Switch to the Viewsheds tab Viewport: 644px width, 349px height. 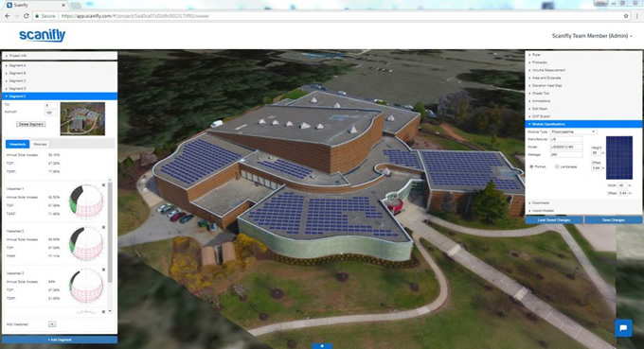18,145
